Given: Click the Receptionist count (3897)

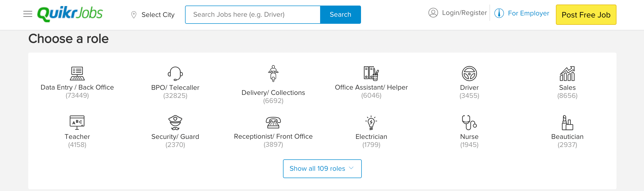Looking at the screenshot, I should pos(273,144).
